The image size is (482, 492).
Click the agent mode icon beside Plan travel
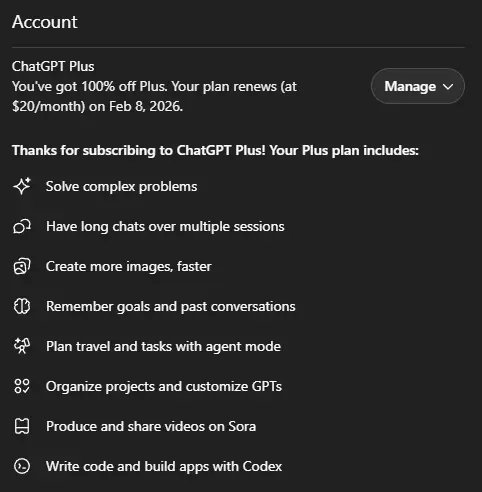coord(22,346)
